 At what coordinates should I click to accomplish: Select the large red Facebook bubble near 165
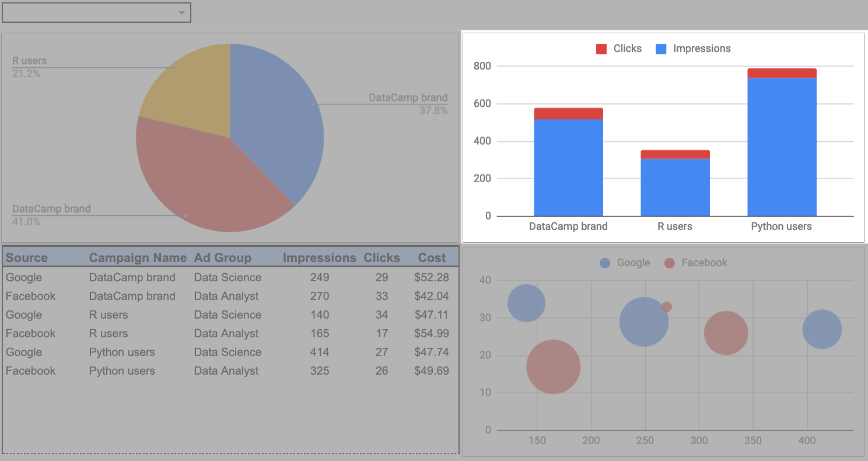tap(554, 366)
